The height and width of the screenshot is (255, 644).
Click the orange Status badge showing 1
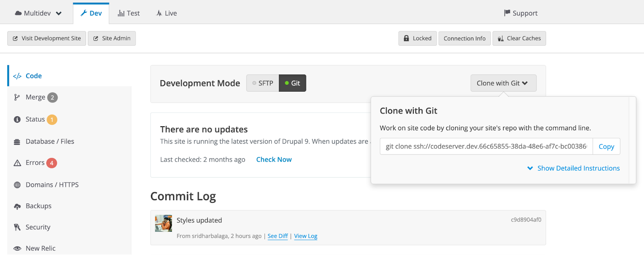point(52,119)
